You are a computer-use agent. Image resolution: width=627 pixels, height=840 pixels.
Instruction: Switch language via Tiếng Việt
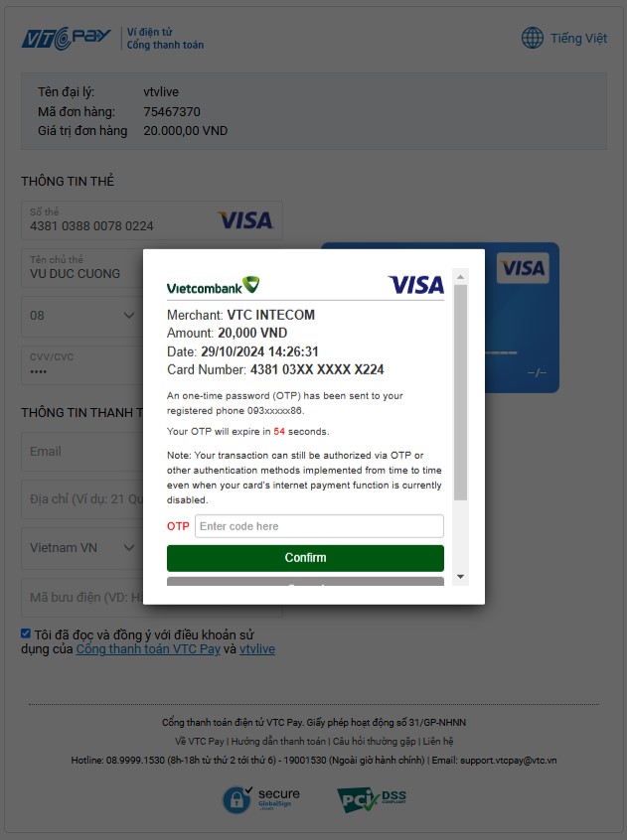point(578,38)
